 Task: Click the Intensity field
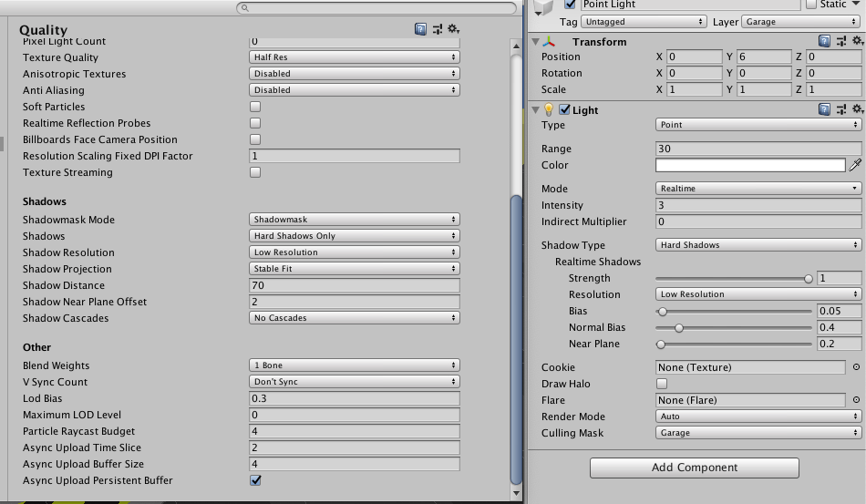(x=758, y=205)
